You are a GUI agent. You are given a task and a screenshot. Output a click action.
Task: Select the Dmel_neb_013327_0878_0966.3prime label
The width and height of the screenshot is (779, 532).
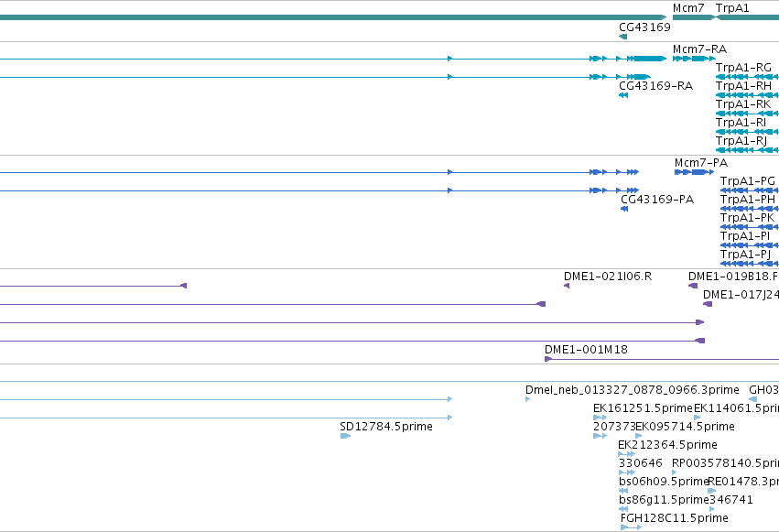click(632, 390)
